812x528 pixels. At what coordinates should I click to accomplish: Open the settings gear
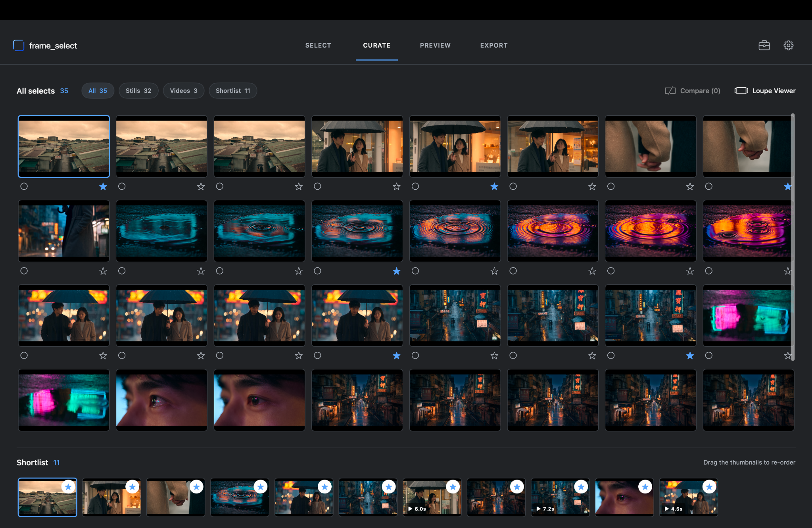[788, 46]
